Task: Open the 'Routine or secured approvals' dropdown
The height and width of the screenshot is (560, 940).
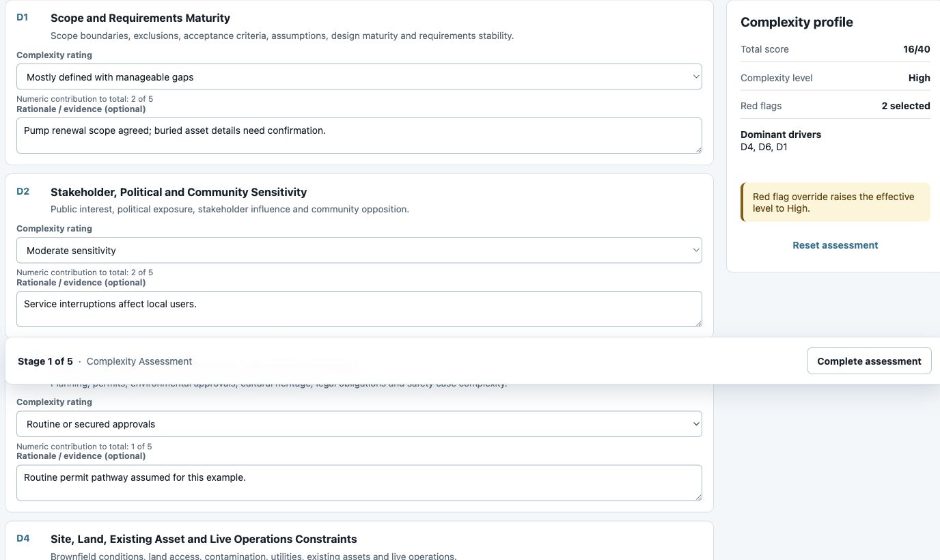Action: tap(359, 424)
